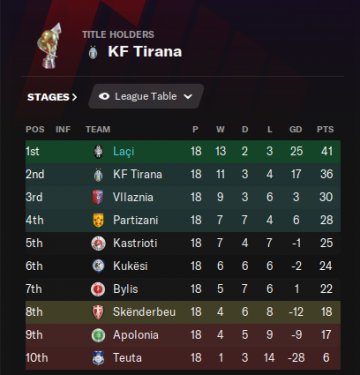Sort table by the GD column header
The width and height of the screenshot is (360, 375).
(x=296, y=129)
